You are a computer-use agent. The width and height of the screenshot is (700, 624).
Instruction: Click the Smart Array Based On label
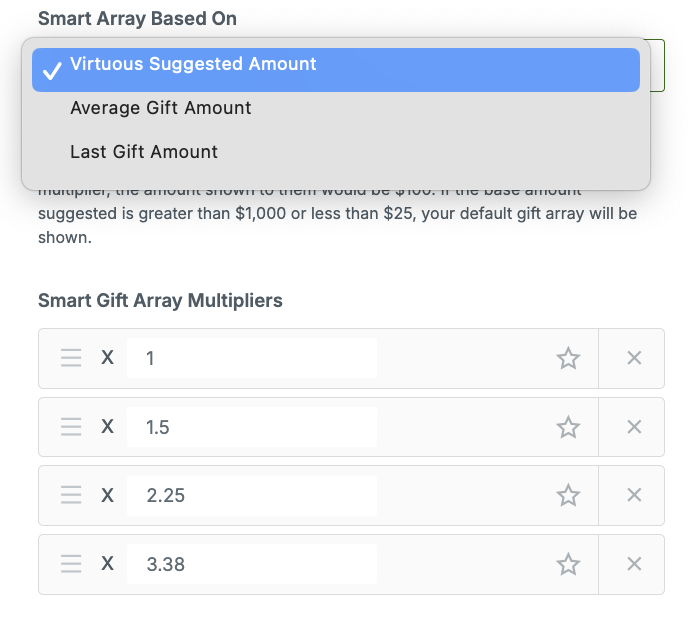point(138,19)
